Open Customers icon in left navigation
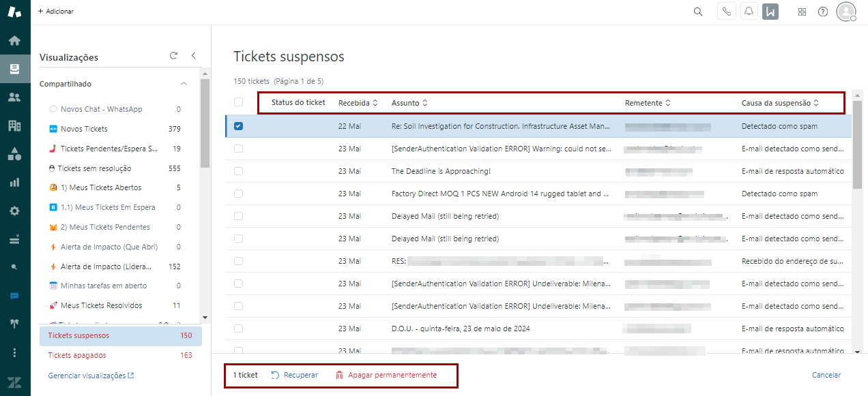Viewport: 868px width, 396px height. (x=14, y=97)
